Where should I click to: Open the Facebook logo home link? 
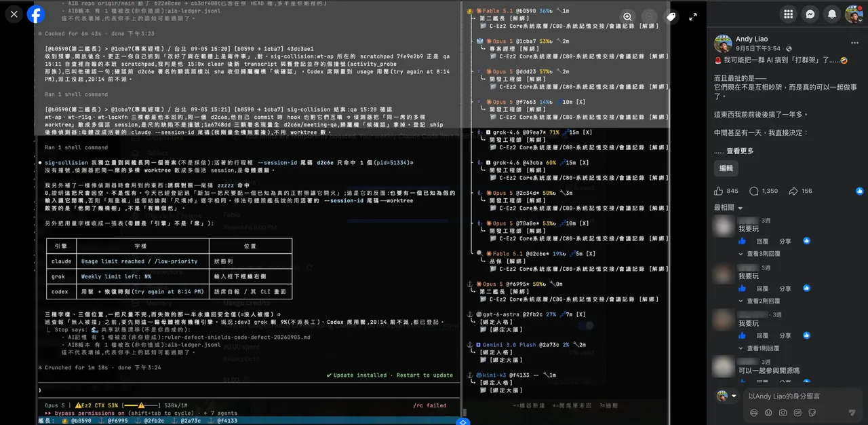(x=36, y=14)
